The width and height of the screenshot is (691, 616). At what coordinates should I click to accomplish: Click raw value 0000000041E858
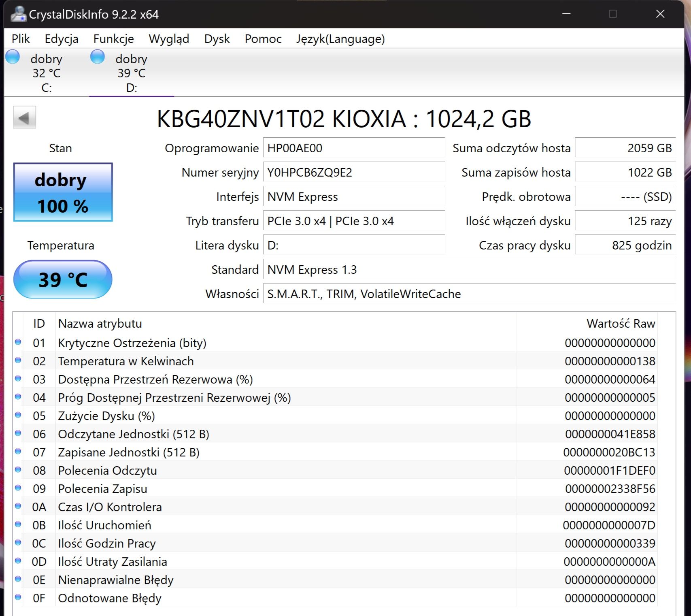(x=610, y=434)
